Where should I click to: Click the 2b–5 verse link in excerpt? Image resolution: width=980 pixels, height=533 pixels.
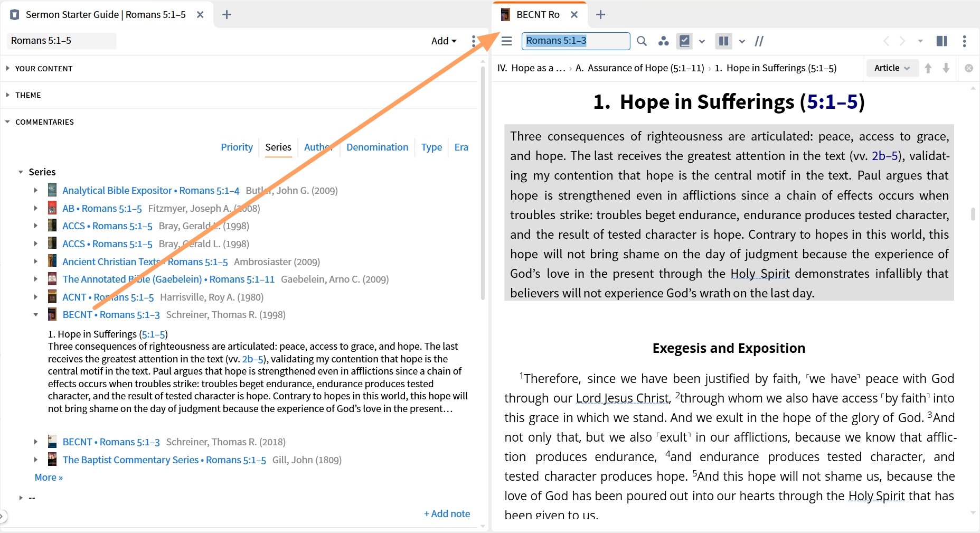(252, 359)
